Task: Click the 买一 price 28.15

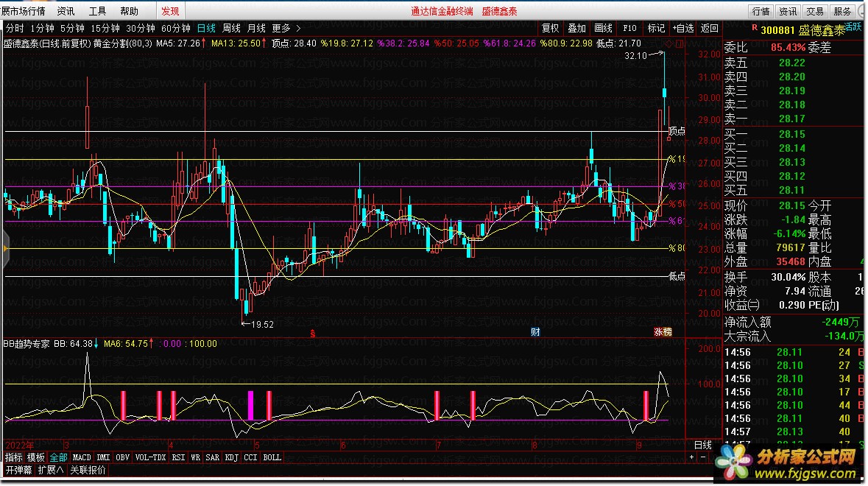Action: click(x=791, y=134)
